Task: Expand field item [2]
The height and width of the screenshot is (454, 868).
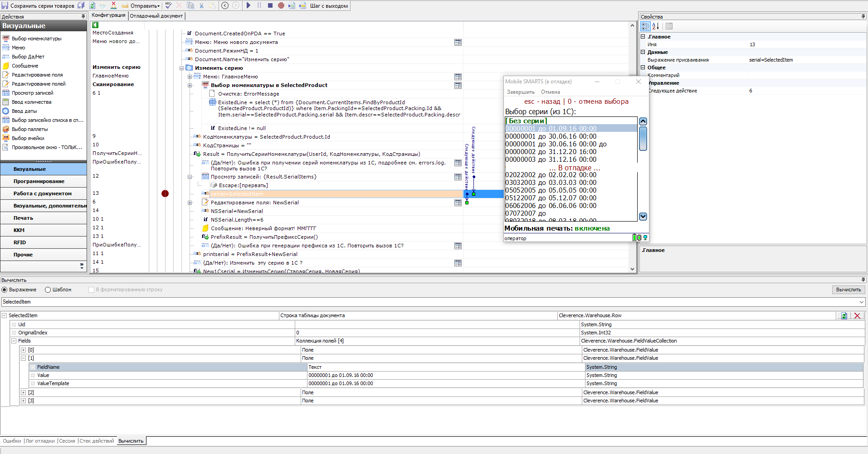Action: [24, 392]
